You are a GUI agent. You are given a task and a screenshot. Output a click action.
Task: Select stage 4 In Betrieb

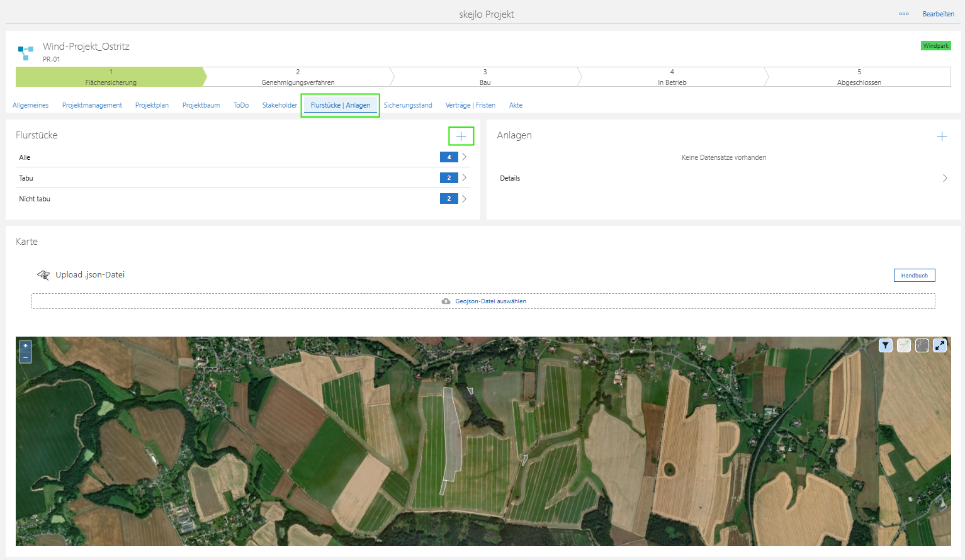click(672, 77)
